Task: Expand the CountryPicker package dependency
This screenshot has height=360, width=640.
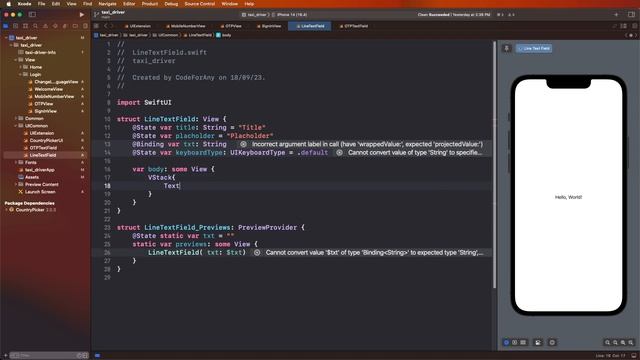Action: tap(7, 210)
